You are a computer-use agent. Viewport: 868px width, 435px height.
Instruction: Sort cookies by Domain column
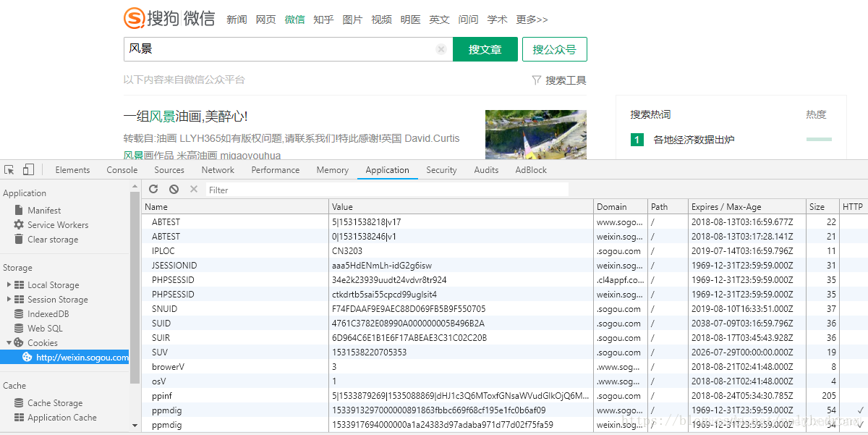[621, 207]
